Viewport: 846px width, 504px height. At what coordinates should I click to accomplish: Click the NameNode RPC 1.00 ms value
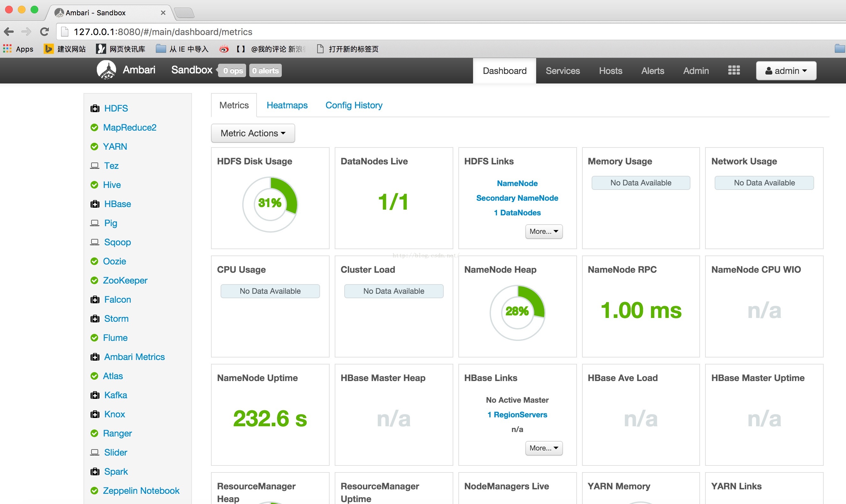click(641, 310)
